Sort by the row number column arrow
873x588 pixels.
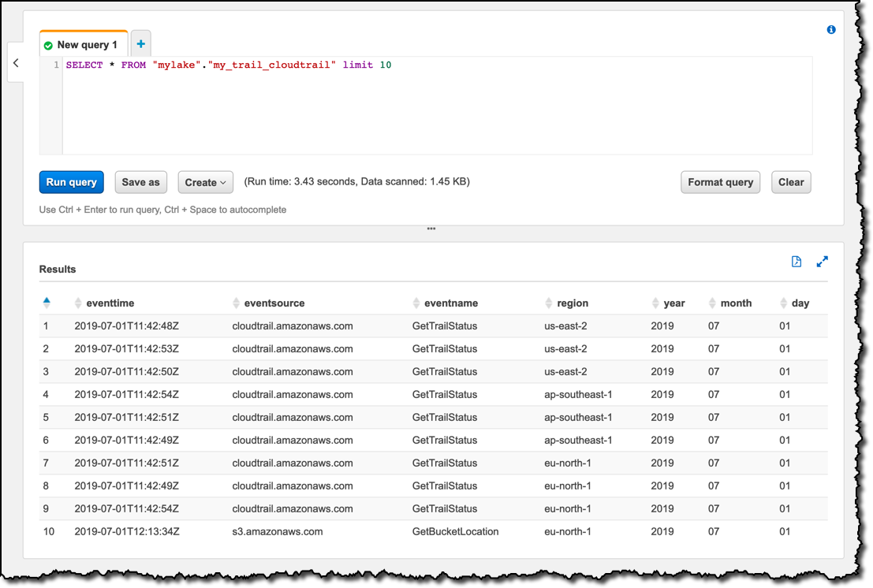pyautogui.click(x=47, y=303)
